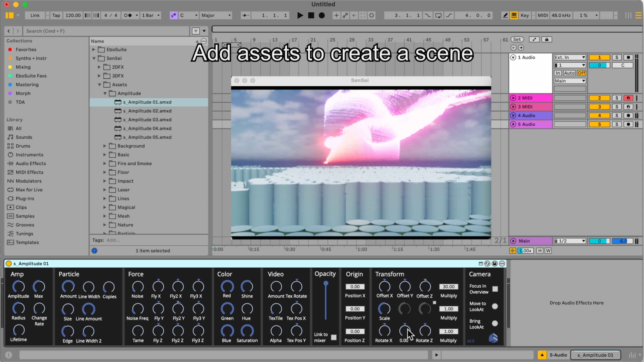
Task: Click the SenSei logo in Camera section
Action: (x=493, y=338)
